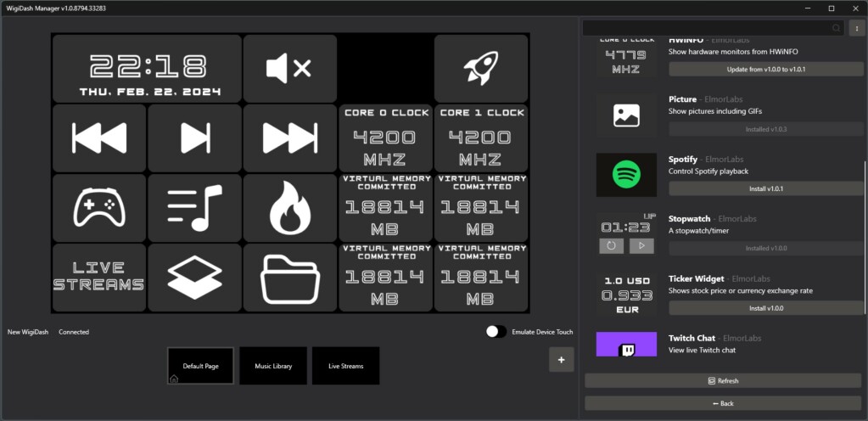
Task: Open the sort options button beside search
Action: pos(856,28)
